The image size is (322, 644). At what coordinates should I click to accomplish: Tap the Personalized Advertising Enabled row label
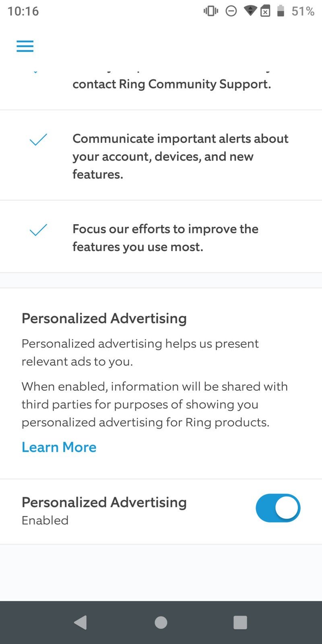[x=104, y=510]
